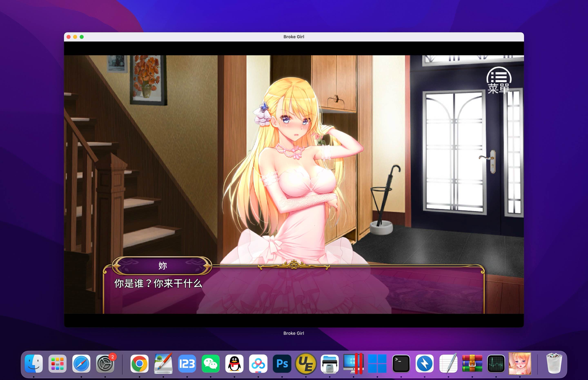588x380 pixels.
Task: Open Baidu Netdisk cloud icon in Dock
Action: [x=258, y=364]
